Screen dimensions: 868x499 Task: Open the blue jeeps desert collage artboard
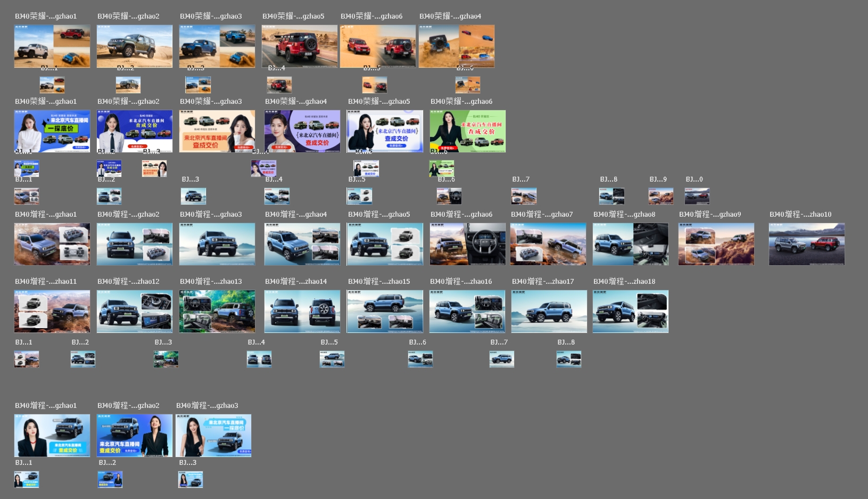point(217,46)
